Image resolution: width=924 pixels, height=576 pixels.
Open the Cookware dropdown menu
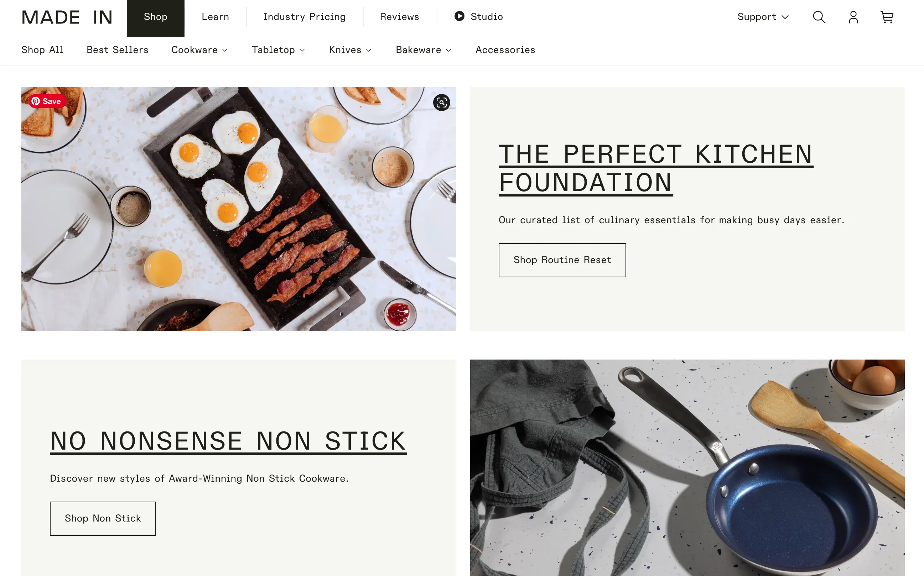(199, 49)
